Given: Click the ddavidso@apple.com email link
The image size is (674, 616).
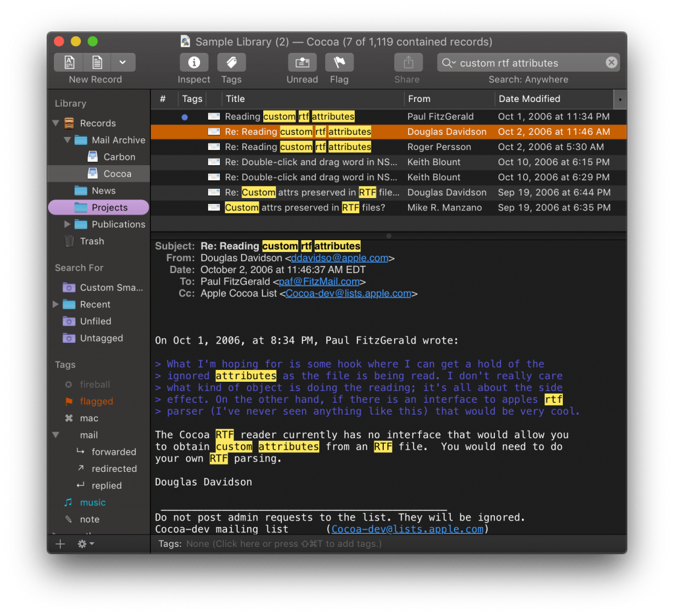Looking at the screenshot, I should click(x=340, y=258).
